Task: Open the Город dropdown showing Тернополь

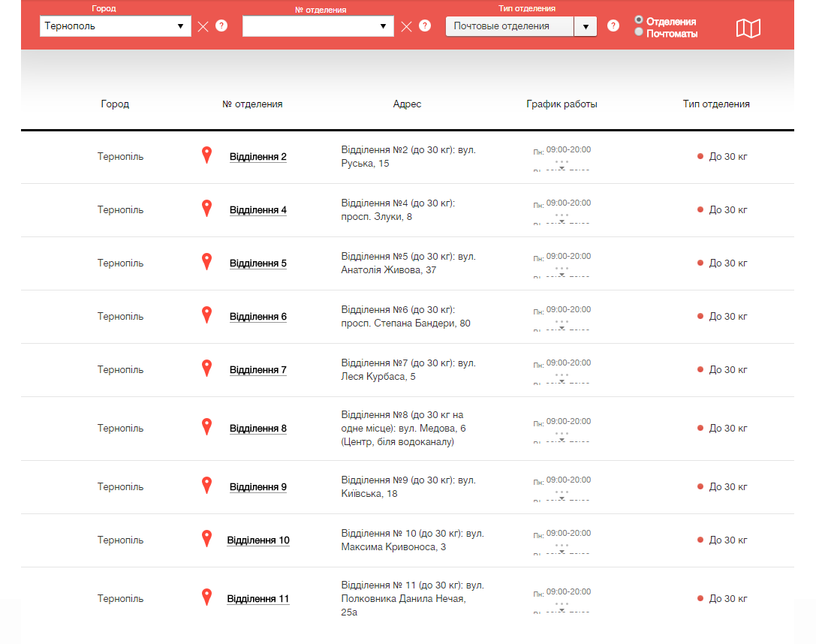Action: click(116, 26)
